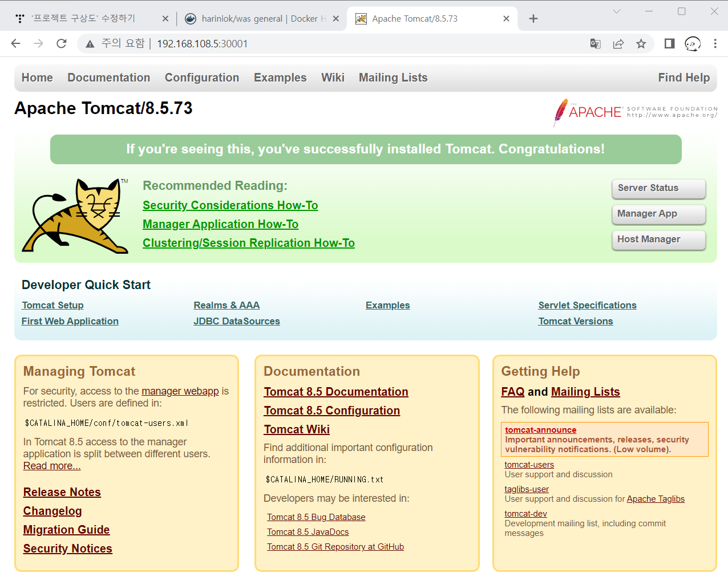Close the first Korean-titled tab

point(165,19)
